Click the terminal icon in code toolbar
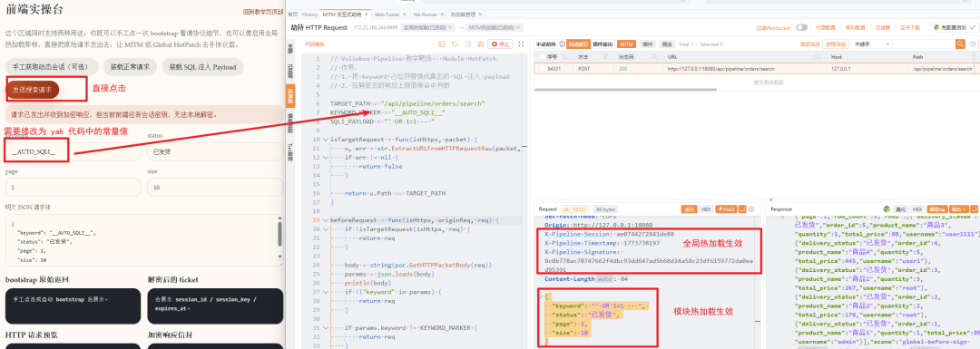980x349 pixels. (x=441, y=44)
